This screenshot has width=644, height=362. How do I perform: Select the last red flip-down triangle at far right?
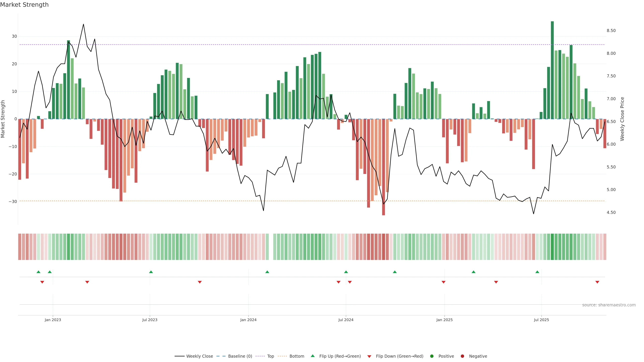click(597, 282)
